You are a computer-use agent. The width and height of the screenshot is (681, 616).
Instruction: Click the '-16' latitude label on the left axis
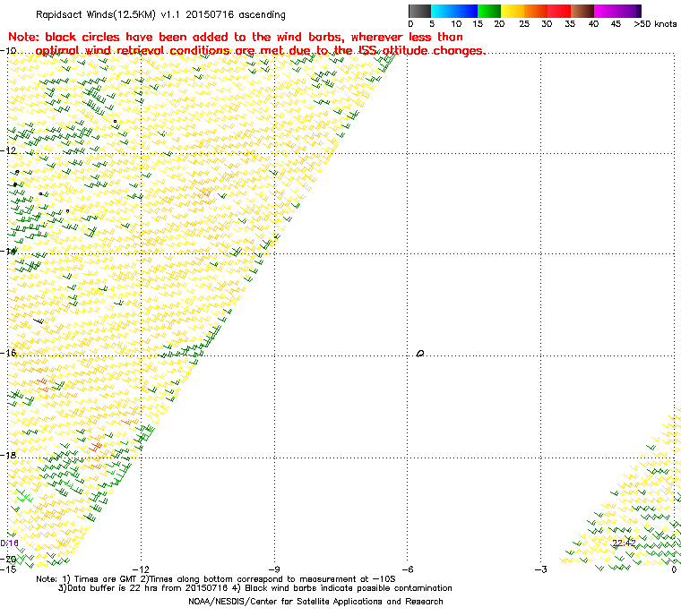(x=9, y=353)
